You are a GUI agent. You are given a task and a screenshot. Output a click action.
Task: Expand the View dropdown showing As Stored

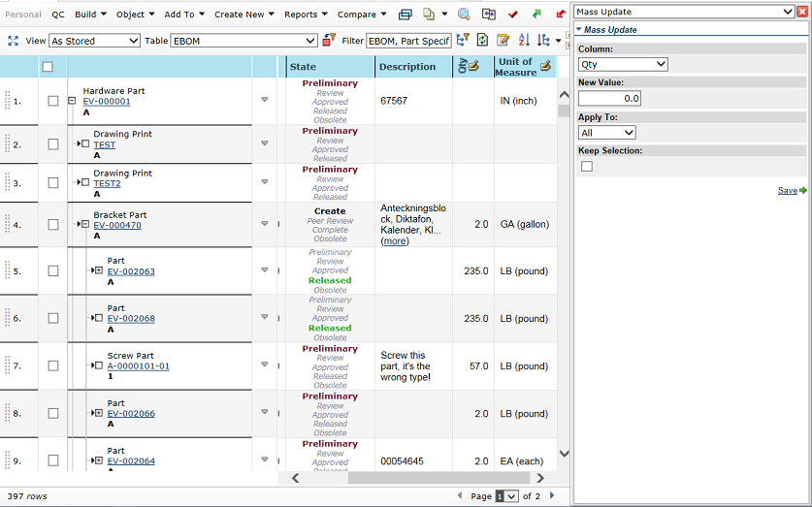point(94,41)
